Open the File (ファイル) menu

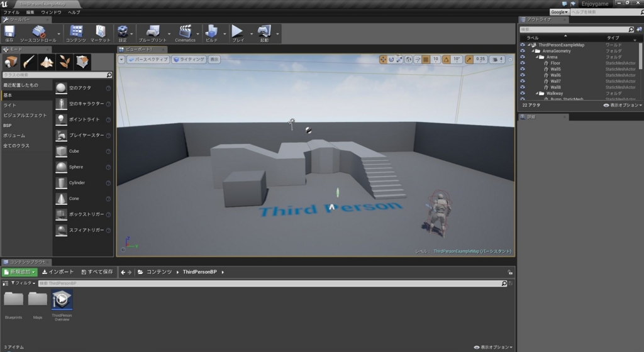pos(11,13)
